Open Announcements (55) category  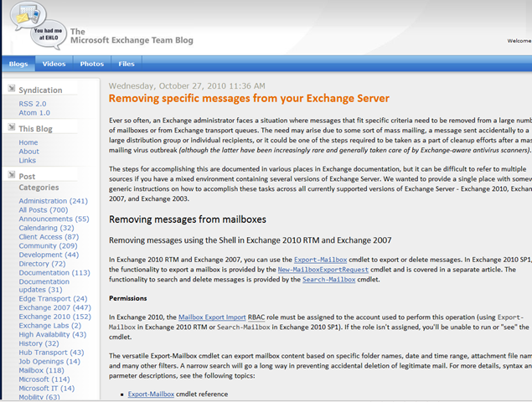(x=54, y=219)
